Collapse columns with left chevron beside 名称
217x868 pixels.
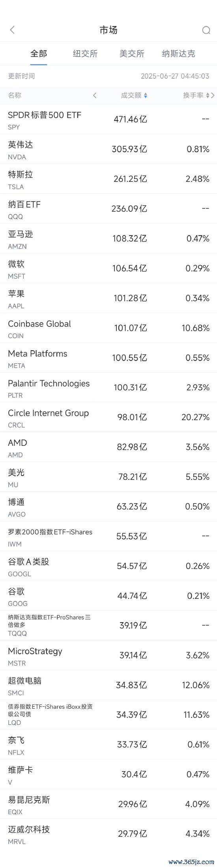(x=95, y=95)
